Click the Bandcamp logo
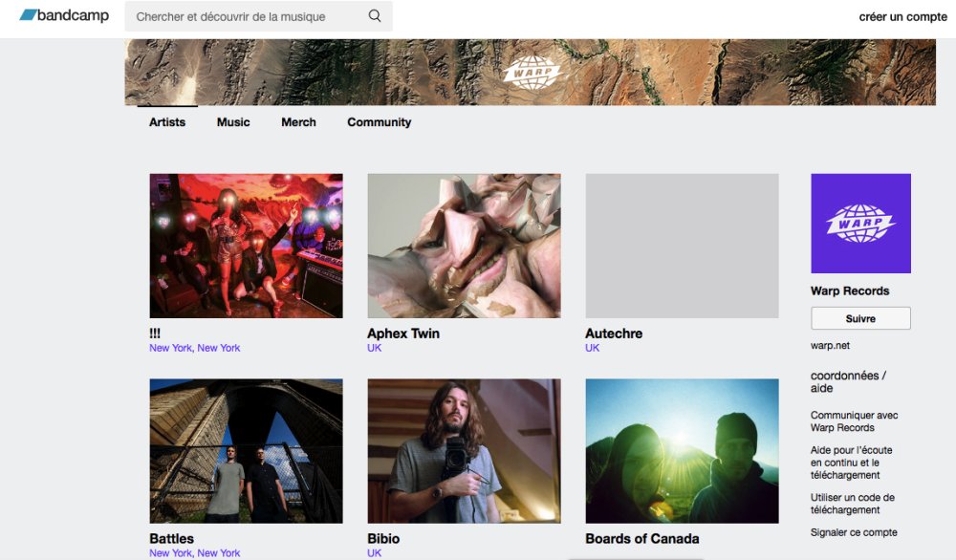This screenshot has width=956, height=560. click(x=64, y=16)
